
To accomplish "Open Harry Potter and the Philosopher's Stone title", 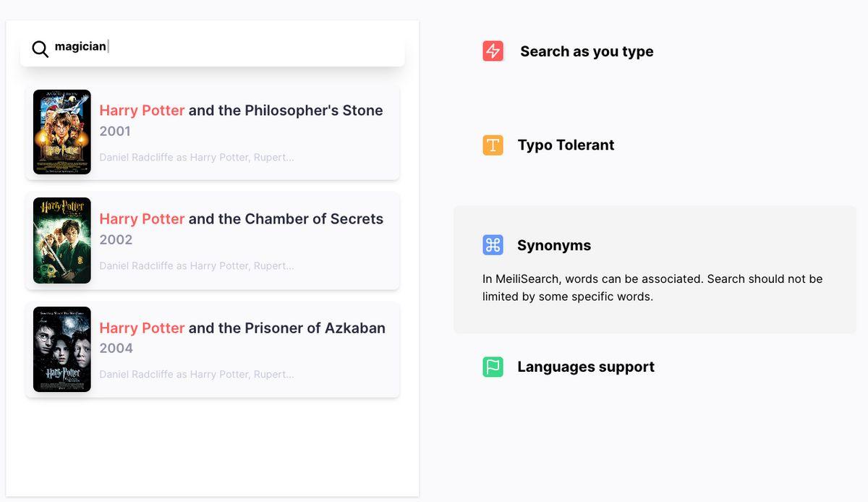I will point(241,111).
